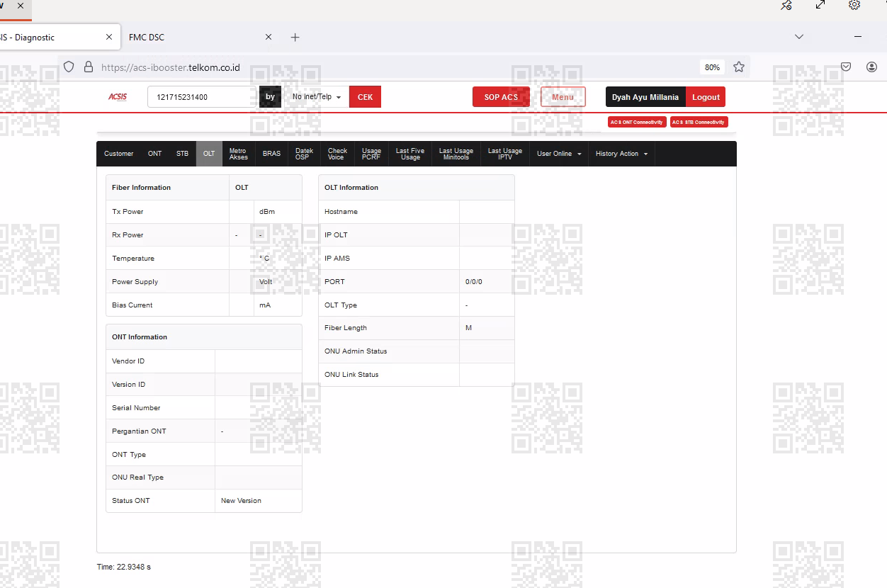Screen dimensions: 887x588
Task: Open the BRAS tab
Action: click(x=271, y=154)
